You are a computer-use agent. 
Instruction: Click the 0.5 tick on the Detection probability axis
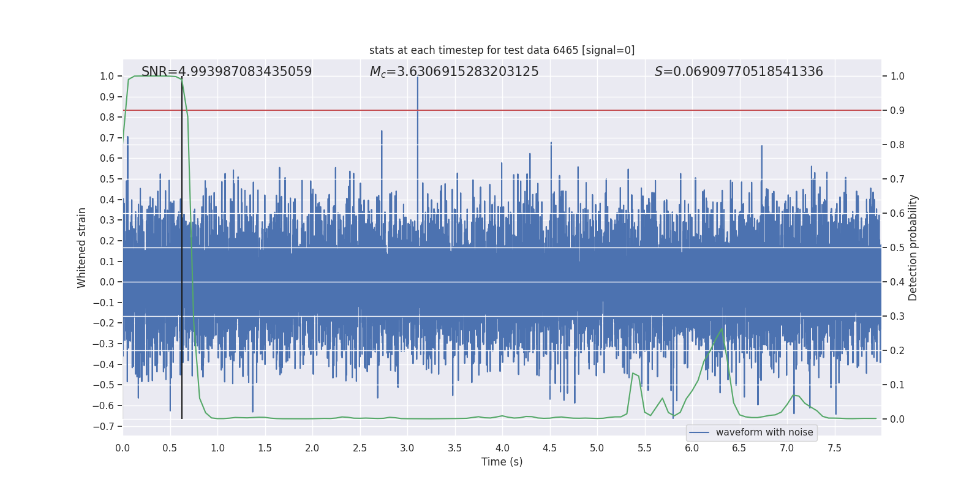click(x=897, y=248)
